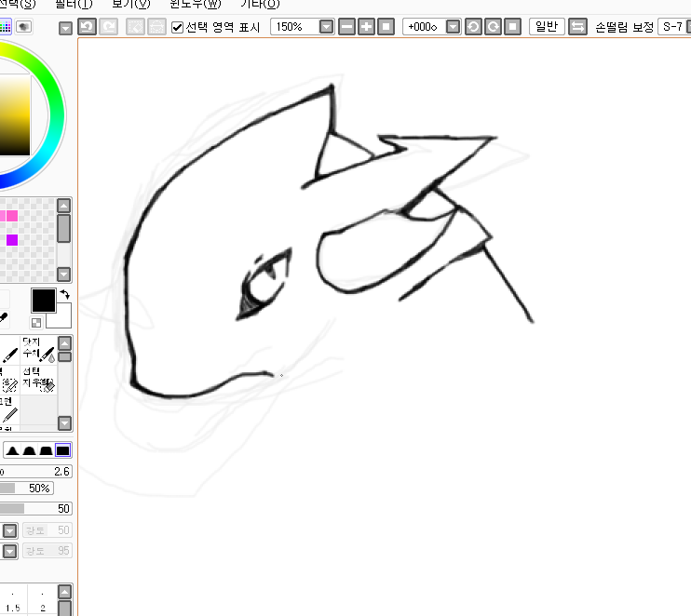Open the rotation angle dropdown
Screen dimensions: 691x616
[453, 27]
